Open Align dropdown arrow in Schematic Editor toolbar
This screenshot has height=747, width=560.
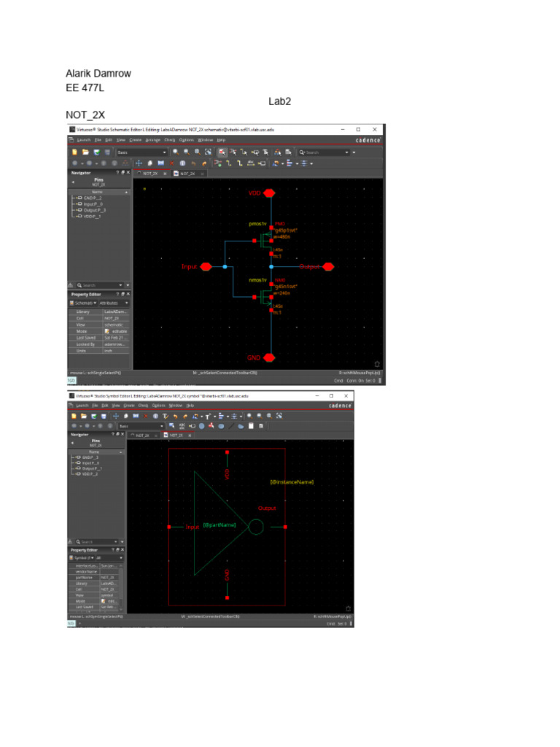click(x=297, y=163)
